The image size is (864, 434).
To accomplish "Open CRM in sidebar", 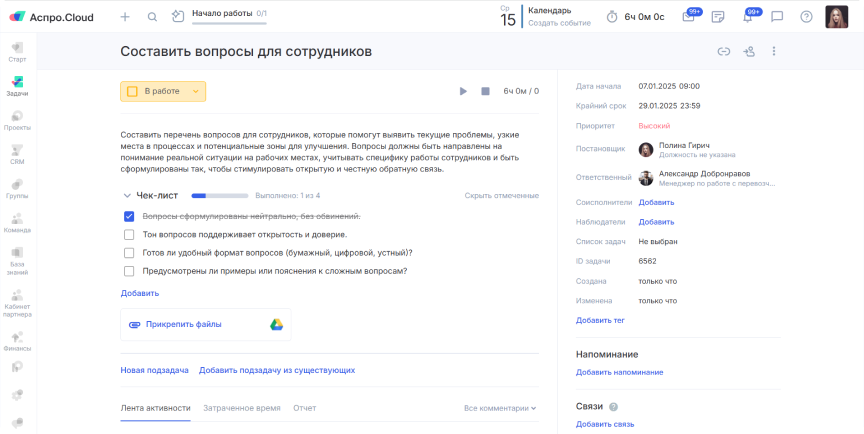I will pyautogui.click(x=17, y=155).
